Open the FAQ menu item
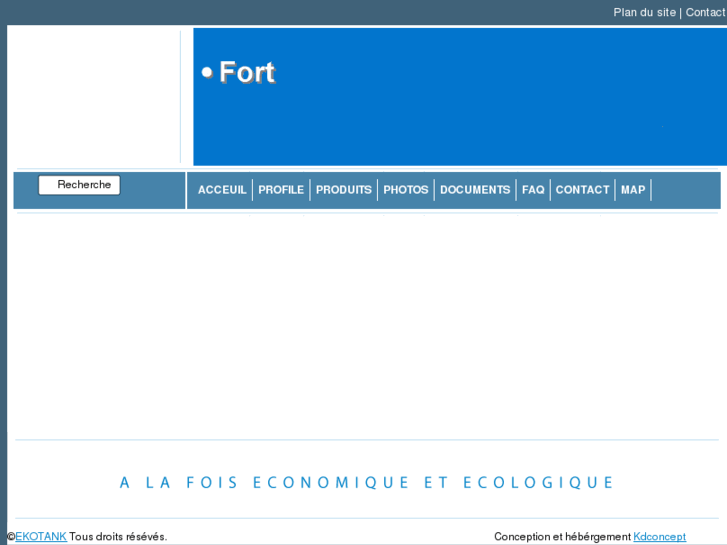The width and height of the screenshot is (727, 545). click(533, 190)
